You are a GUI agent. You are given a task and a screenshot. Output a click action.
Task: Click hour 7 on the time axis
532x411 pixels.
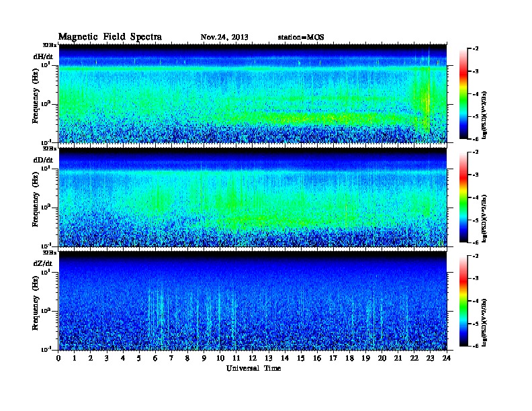pos(171,359)
